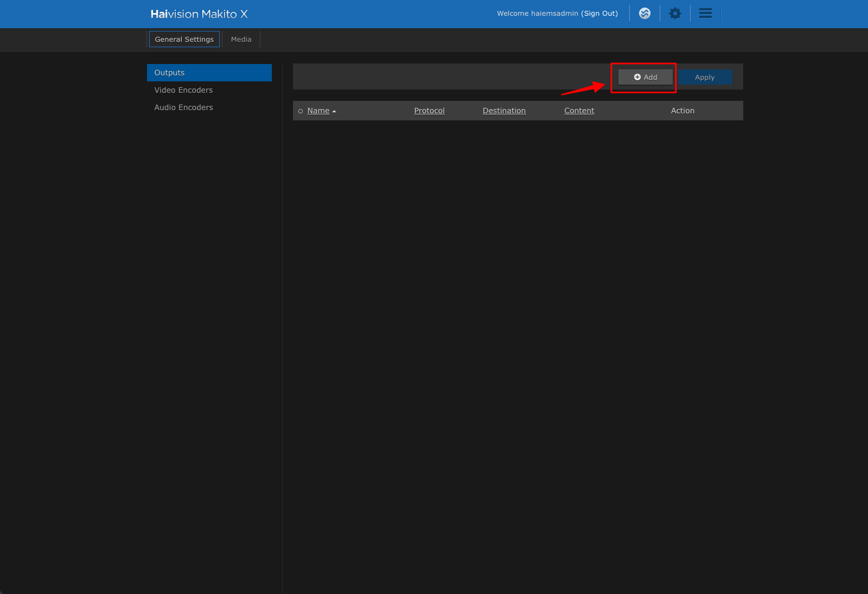Switch to the Media tab
The height and width of the screenshot is (594, 868).
(241, 39)
